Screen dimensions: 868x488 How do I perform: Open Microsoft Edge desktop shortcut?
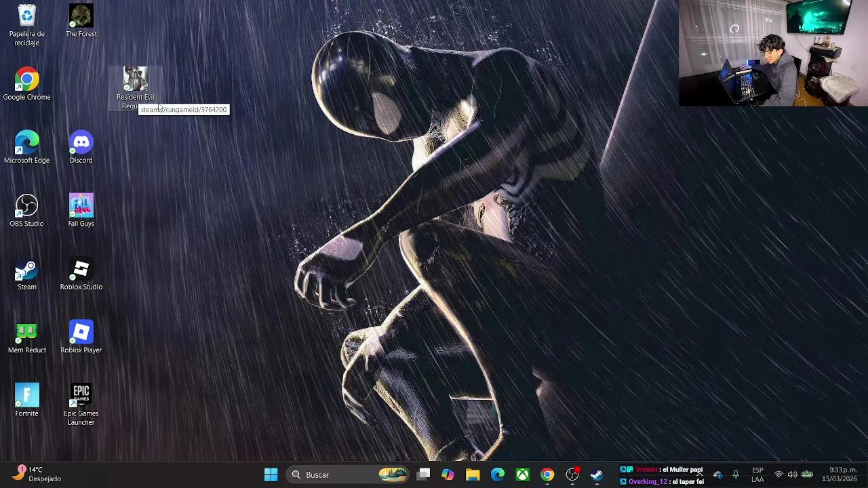(26, 147)
